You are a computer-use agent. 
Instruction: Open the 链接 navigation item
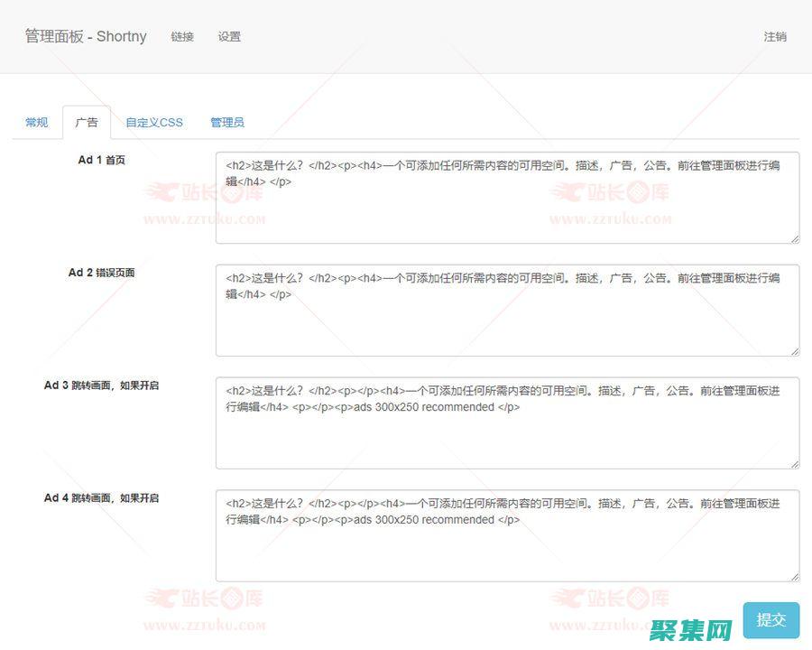pyautogui.click(x=182, y=37)
